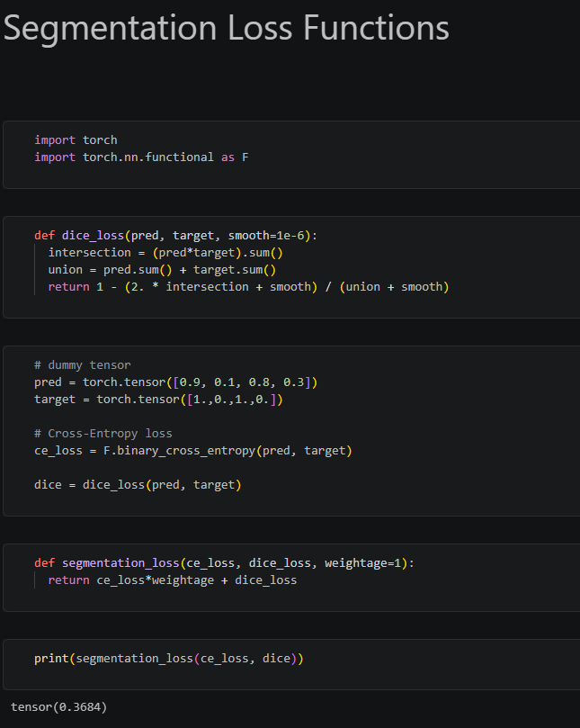580x728 pixels.
Task: Click the 'def segmentation_loss' definition line
Action: coord(224,562)
